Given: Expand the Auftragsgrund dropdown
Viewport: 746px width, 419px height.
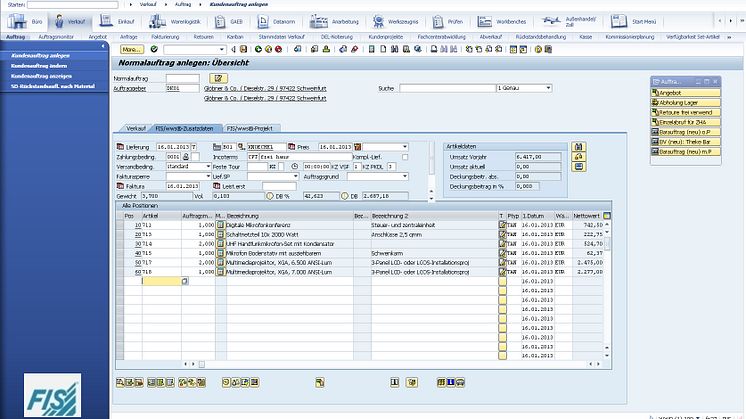Looking at the screenshot, I should click(x=405, y=176).
